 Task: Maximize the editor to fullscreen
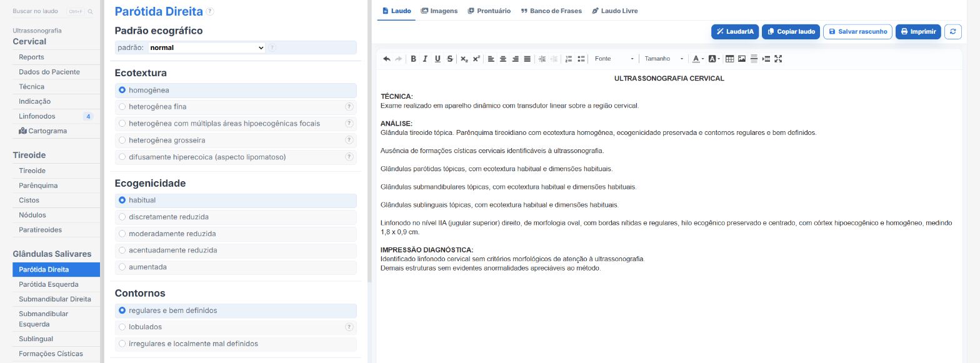click(778, 59)
